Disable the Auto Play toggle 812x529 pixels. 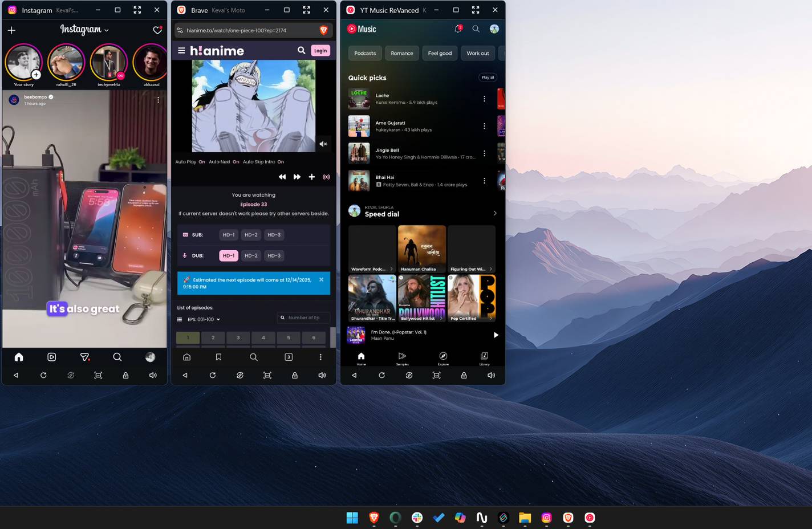[202, 161]
